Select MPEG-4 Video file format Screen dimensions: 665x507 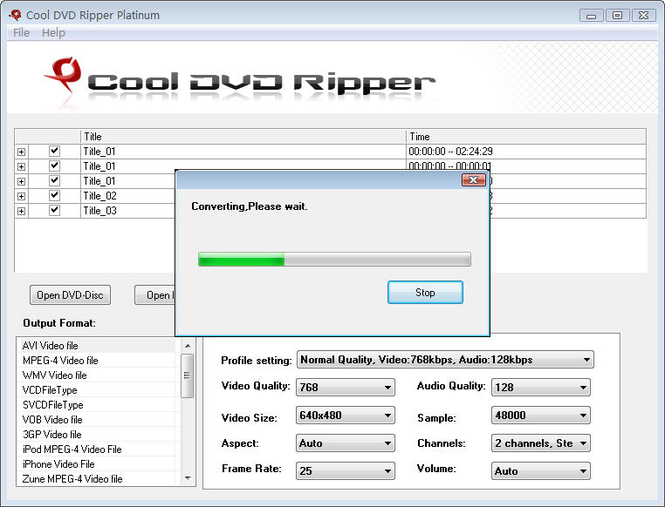pyautogui.click(x=97, y=360)
